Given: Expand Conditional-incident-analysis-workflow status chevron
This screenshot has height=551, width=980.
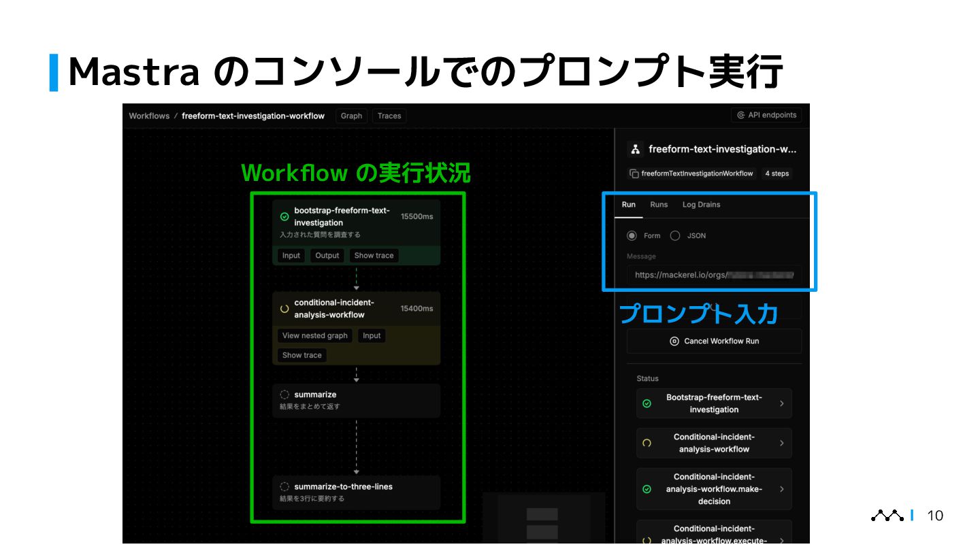Looking at the screenshot, I should 781,443.
